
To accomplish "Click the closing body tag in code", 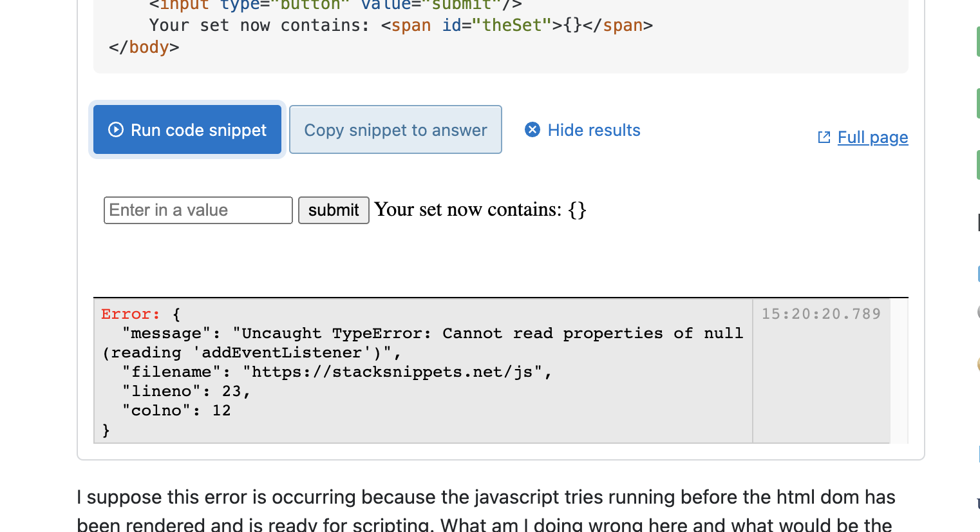I will (144, 48).
